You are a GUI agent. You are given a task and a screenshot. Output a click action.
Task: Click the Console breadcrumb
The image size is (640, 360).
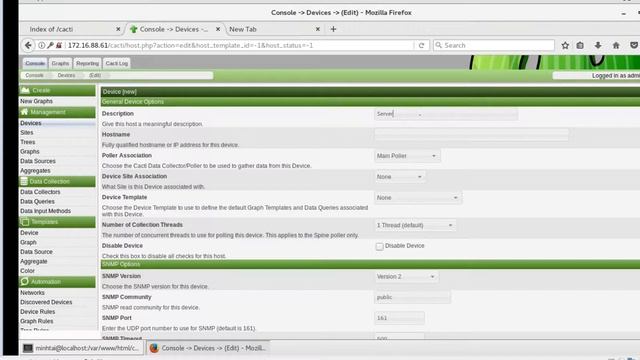(x=34, y=76)
